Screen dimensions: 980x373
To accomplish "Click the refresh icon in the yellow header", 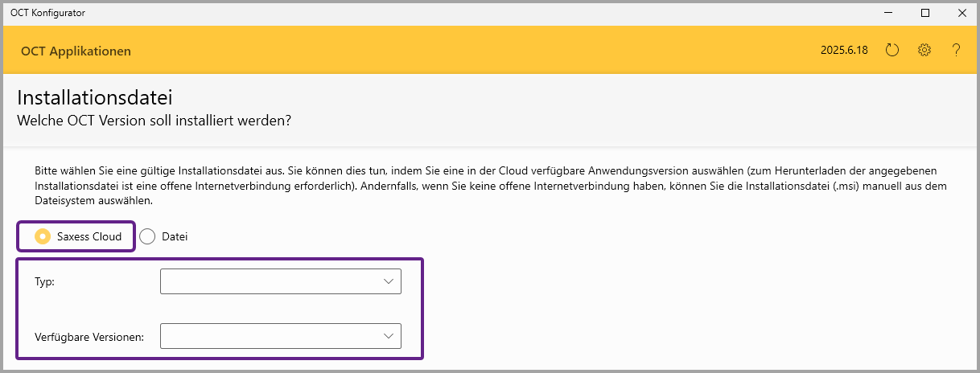I will [891, 50].
